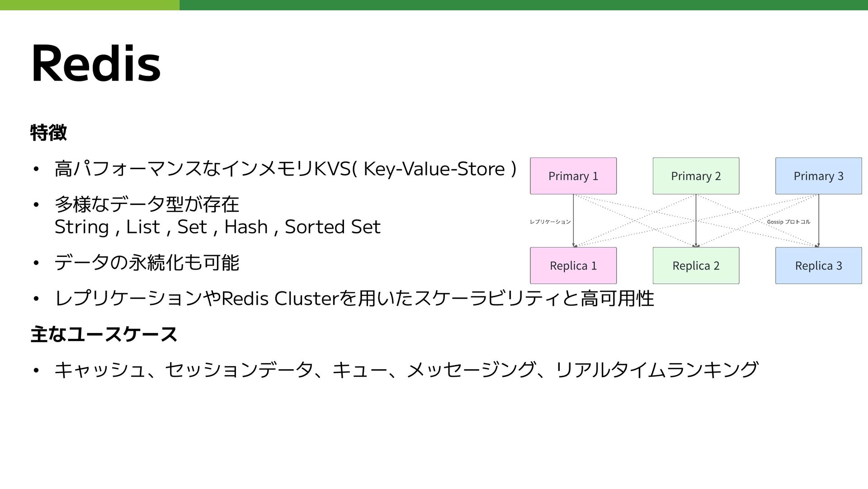Select the Primary 2 green box
The width and height of the screenshot is (868, 489).
pyautogui.click(x=695, y=176)
